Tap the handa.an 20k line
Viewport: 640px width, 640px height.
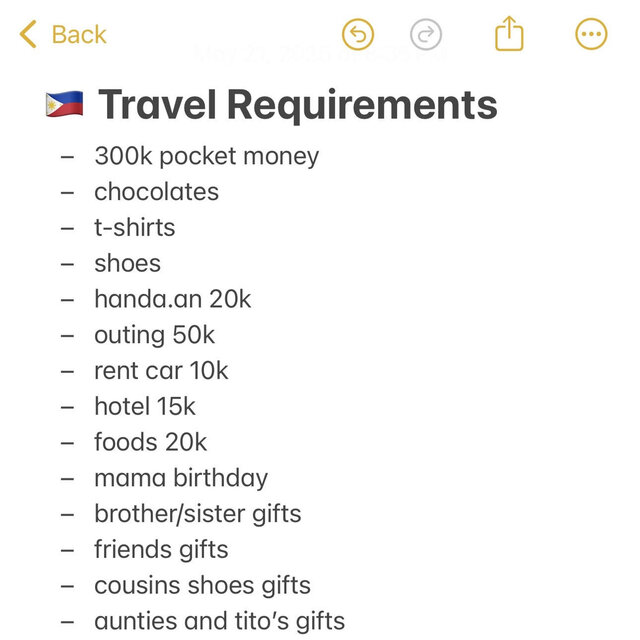tap(172, 299)
